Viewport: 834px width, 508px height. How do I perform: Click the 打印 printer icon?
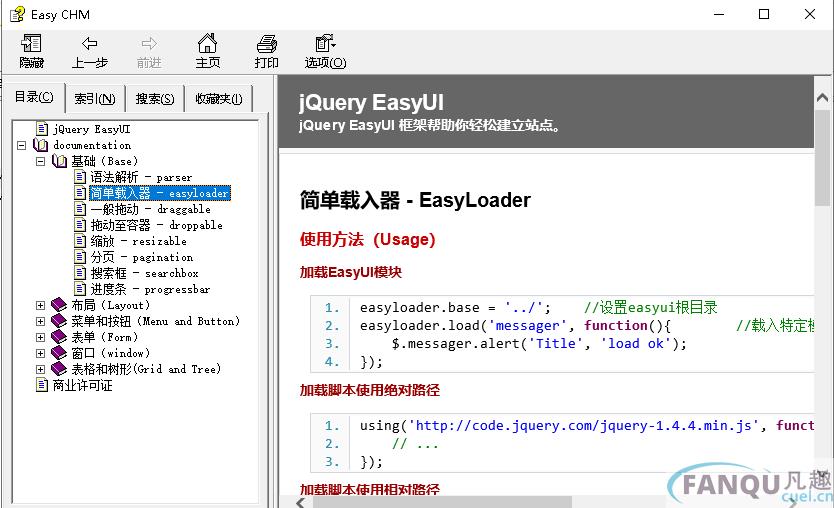click(266, 44)
